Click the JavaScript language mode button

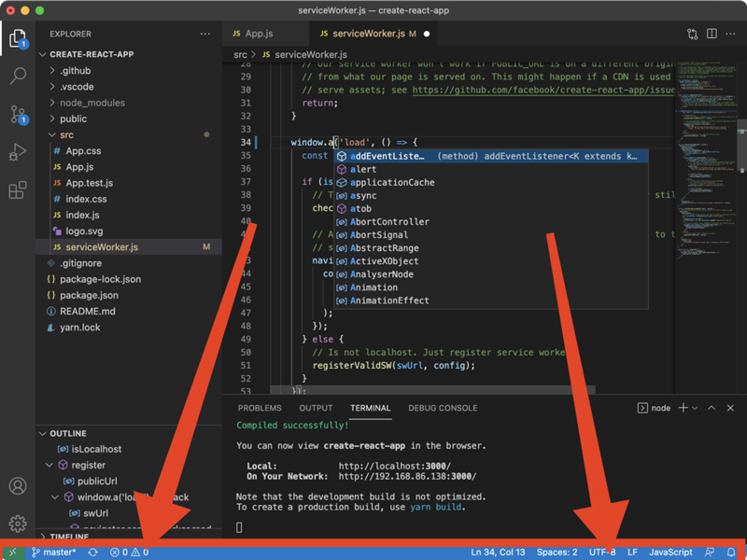pos(670,553)
